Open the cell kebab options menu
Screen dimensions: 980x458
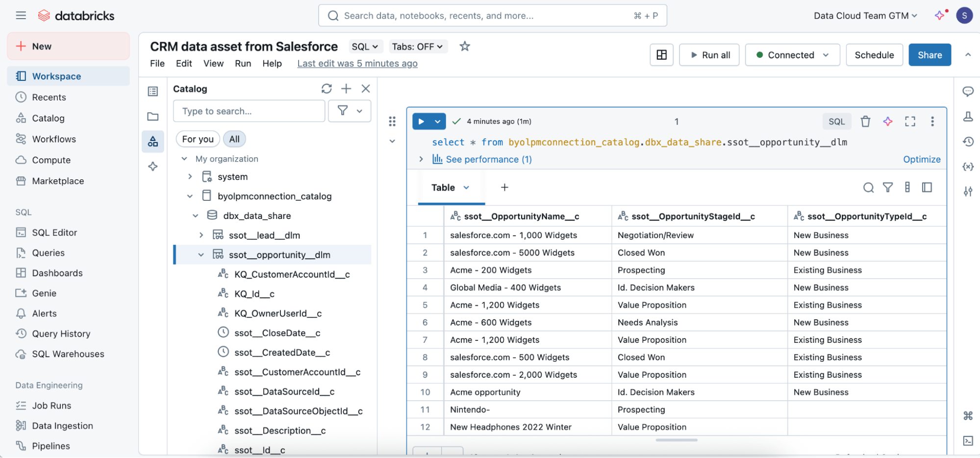point(932,121)
